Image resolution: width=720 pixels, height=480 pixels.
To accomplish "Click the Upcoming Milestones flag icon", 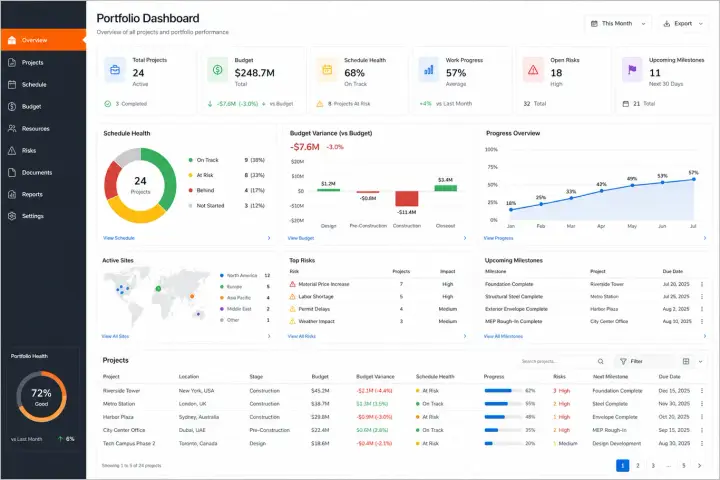I will point(632,70).
